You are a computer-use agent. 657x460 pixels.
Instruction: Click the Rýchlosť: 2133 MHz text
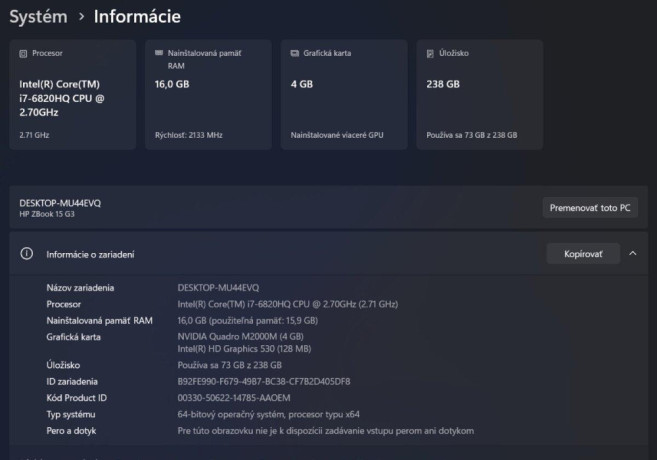pyautogui.click(x=189, y=135)
